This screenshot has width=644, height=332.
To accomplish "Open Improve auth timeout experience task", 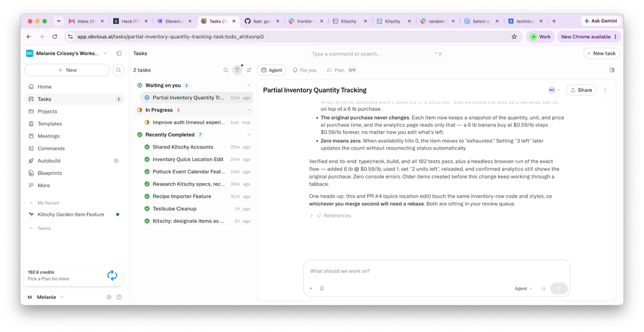I will [197, 122].
